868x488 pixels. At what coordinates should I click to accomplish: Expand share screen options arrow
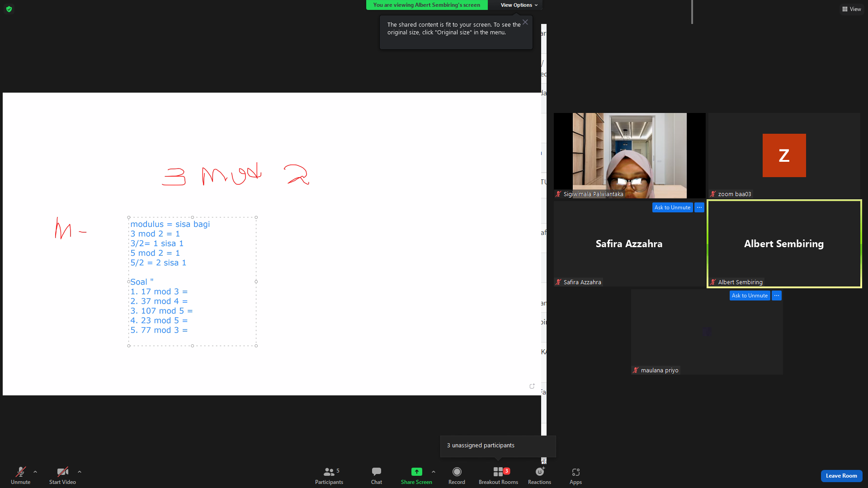434,472
